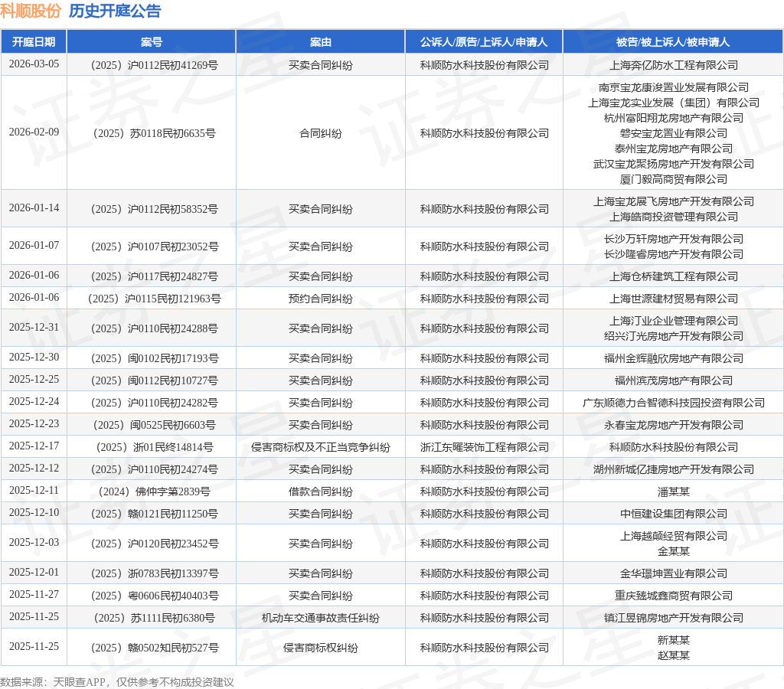784x689 pixels.
Task: Click defendant 潘某某
Action: pyautogui.click(x=674, y=491)
